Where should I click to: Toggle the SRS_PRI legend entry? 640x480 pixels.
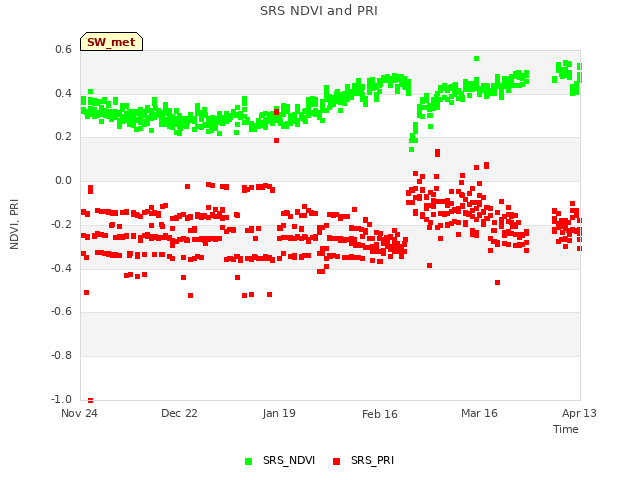tap(363, 460)
